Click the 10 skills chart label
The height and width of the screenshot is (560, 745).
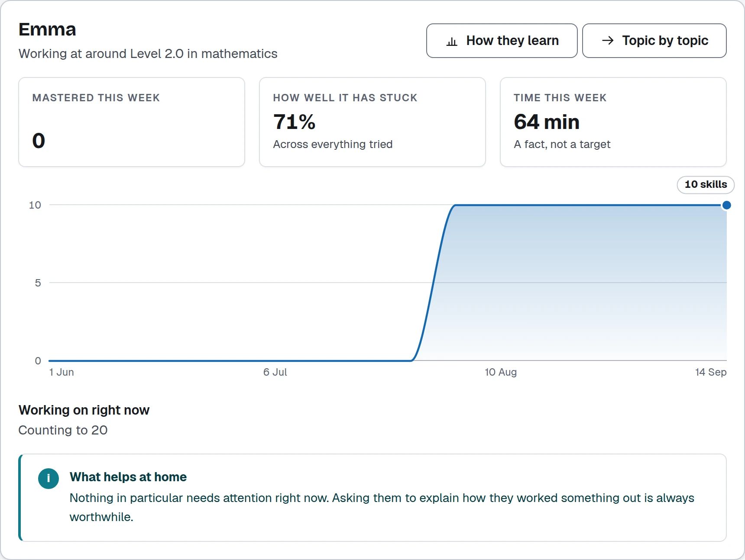706,185
